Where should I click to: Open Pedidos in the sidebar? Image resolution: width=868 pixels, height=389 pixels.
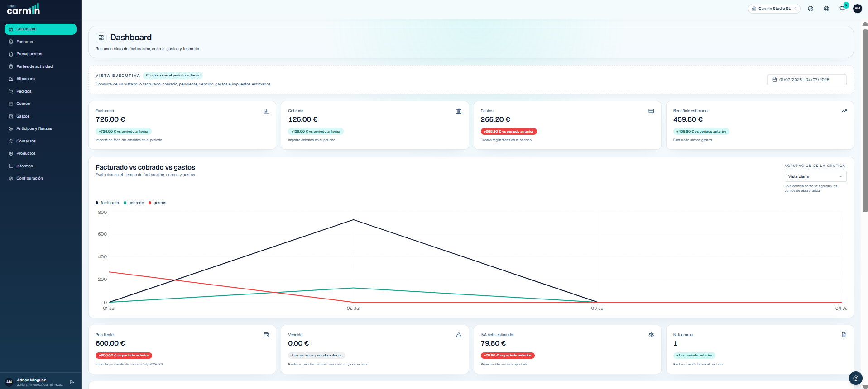pyautogui.click(x=40, y=91)
